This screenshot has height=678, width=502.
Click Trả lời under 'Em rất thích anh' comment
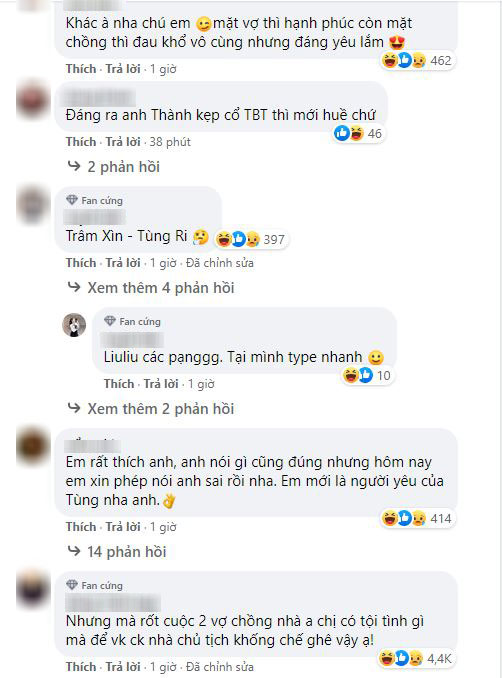123,527
